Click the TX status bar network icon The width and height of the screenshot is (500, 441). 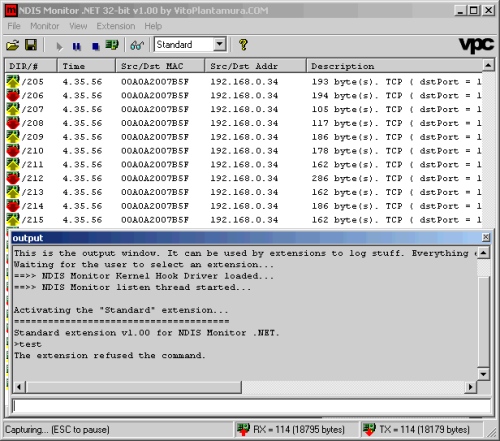[369, 429]
